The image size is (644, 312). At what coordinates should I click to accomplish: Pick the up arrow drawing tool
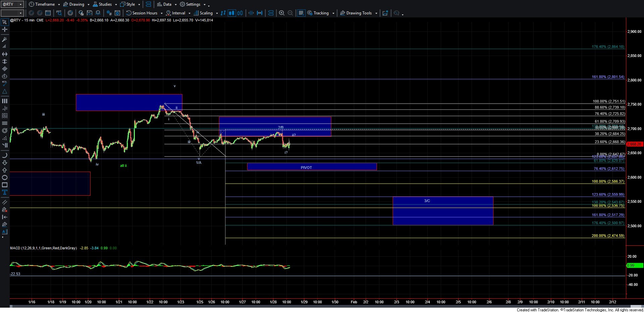click(x=5, y=170)
